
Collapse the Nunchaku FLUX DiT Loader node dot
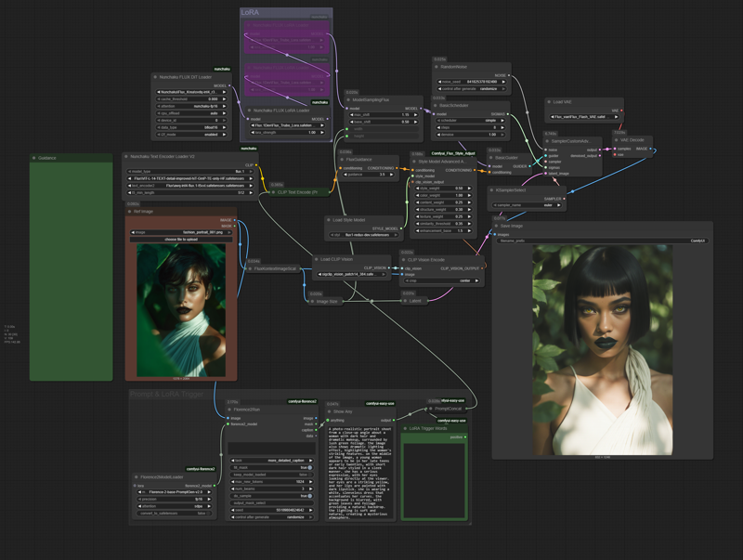155,77
